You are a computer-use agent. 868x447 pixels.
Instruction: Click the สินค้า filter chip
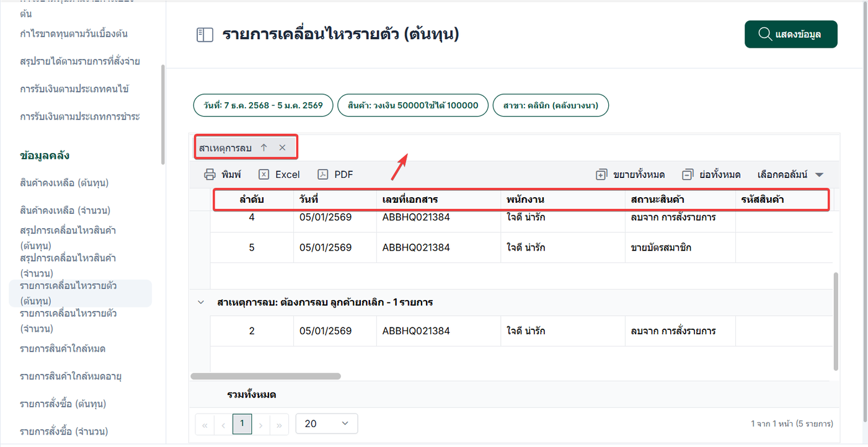pos(413,105)
